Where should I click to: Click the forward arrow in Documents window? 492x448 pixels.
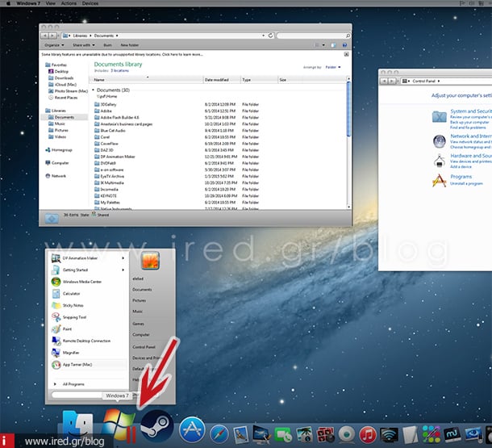[52, 36]
